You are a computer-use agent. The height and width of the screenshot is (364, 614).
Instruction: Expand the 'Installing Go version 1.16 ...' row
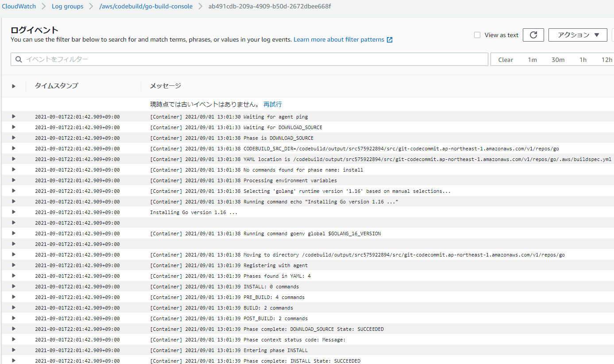(x=14, y=212)
